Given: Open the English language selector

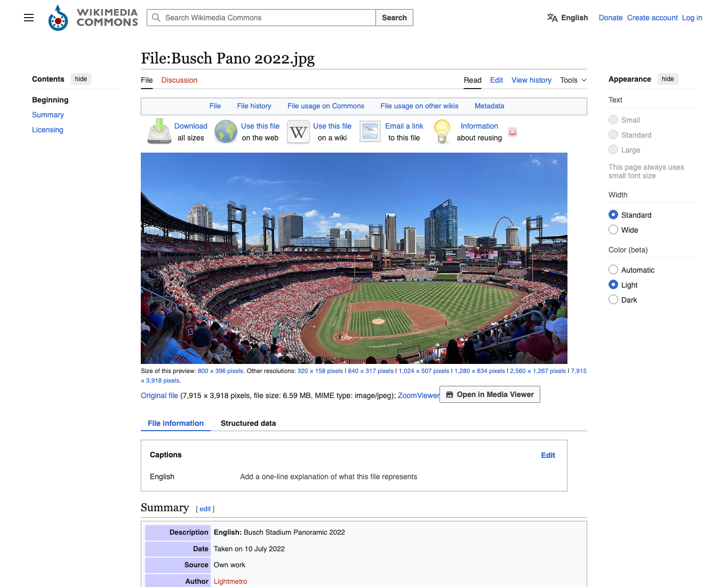Looking at the screenshot, I should pos(567,18).
